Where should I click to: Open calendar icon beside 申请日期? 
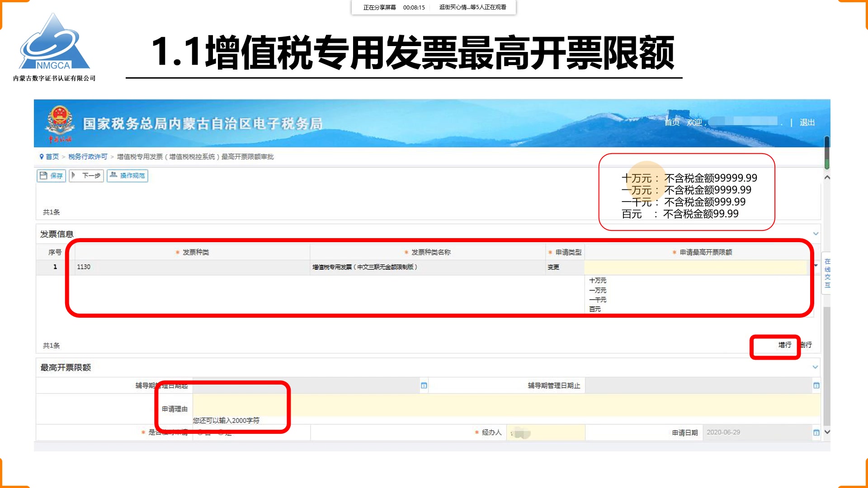816,433
